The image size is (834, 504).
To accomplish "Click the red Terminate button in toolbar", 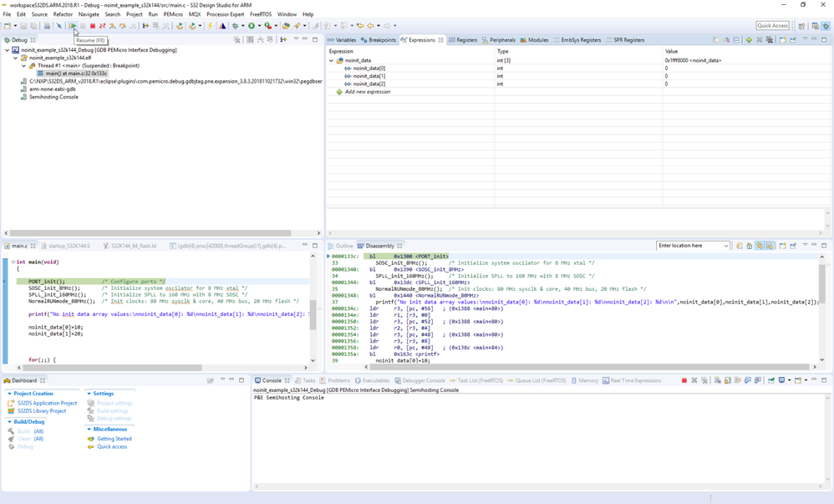I will [93, 26].
